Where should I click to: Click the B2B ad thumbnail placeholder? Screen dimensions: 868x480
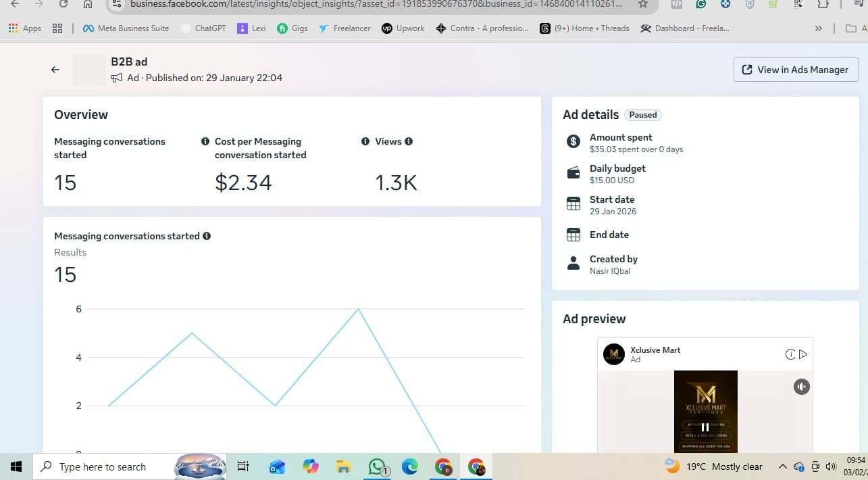coord(89,70)
